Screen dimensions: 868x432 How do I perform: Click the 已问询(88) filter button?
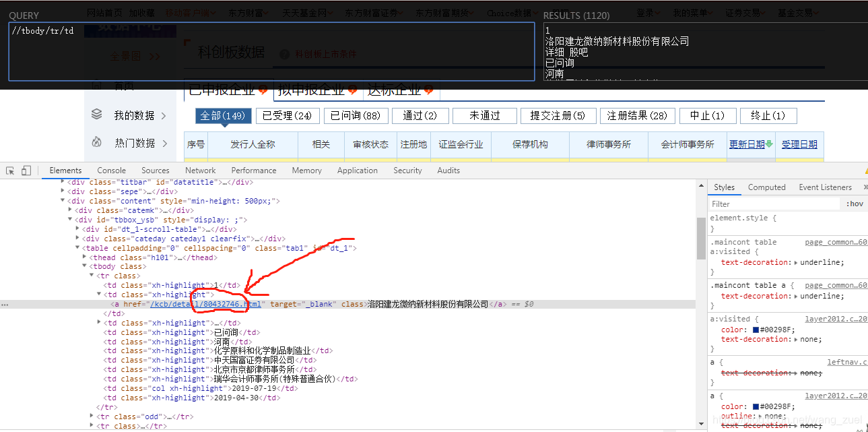356,116
